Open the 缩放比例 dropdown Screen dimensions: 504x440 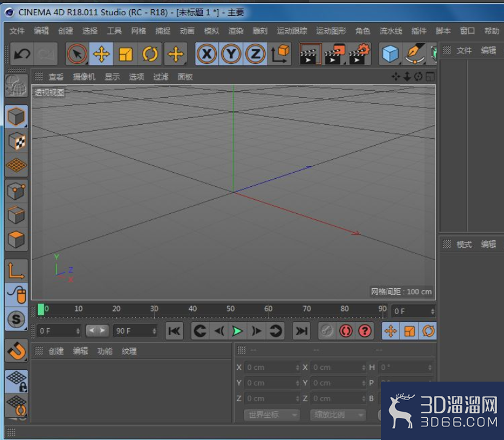coord(338,415)
